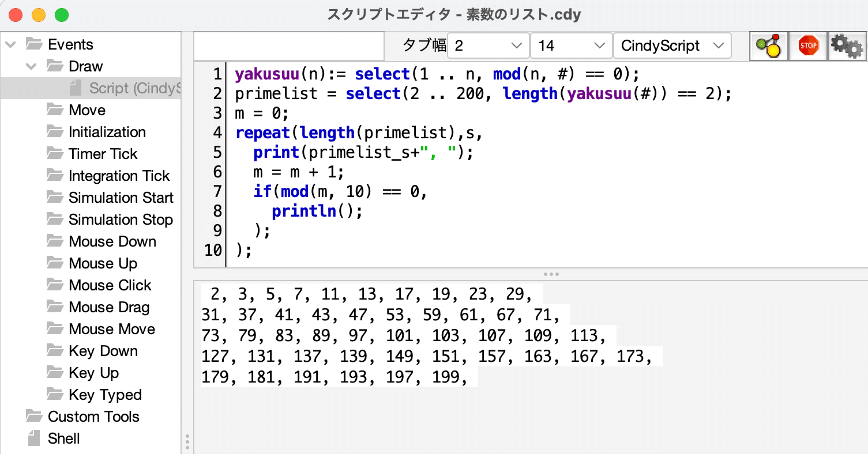Collapse the Draw tree node
The width and height of the screenshot is (868, 454).
[31, 66]
